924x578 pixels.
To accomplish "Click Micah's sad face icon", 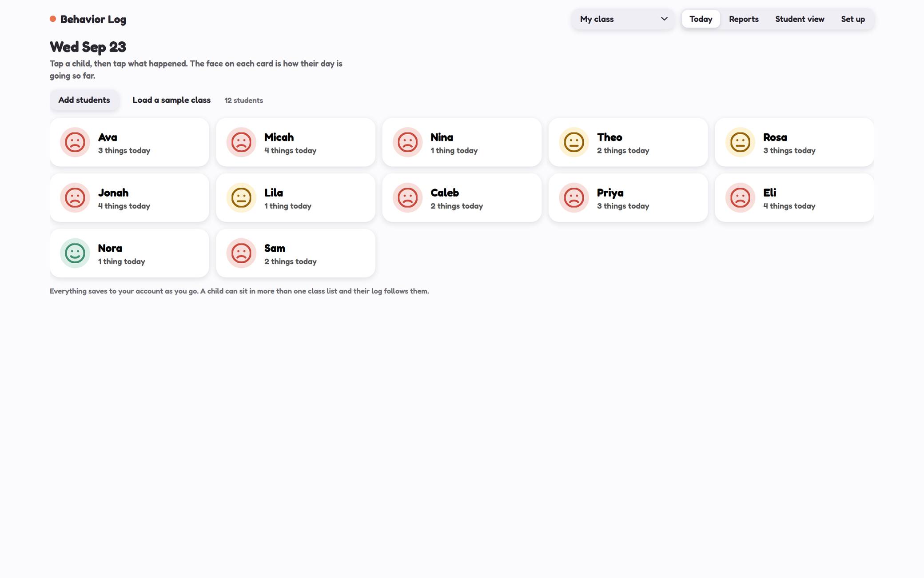I will [241, 142].
